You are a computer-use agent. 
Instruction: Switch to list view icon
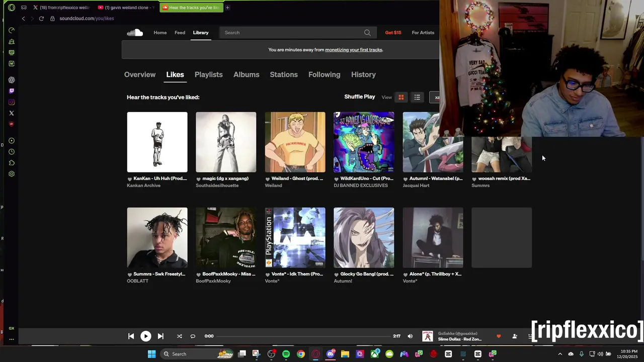click(x=417, y=97)
